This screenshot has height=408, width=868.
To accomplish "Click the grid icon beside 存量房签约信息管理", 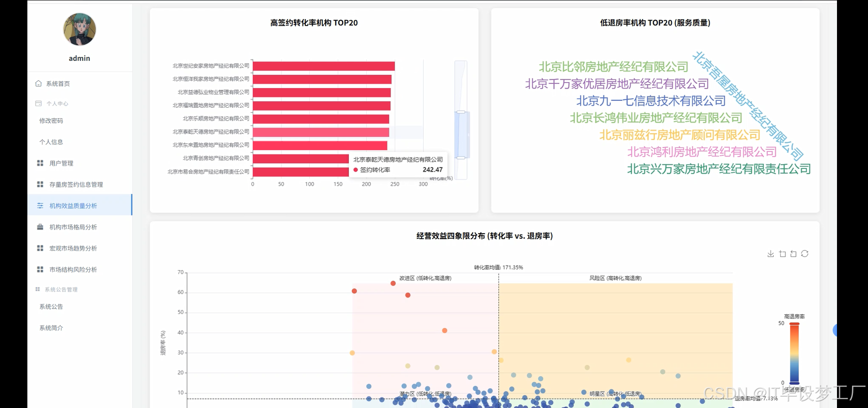I will tap(40, 184).
